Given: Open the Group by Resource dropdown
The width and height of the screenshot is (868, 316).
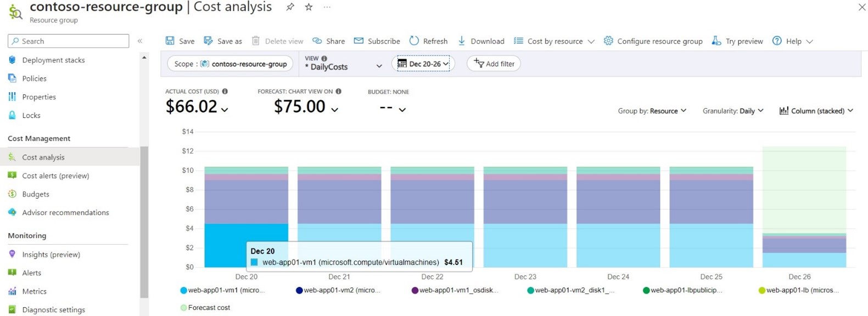Looking at the screenshot, I should pos(652,111).
